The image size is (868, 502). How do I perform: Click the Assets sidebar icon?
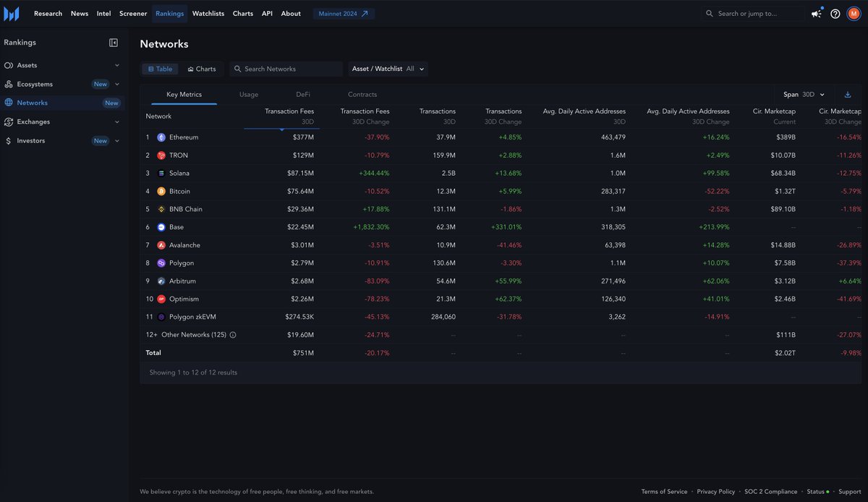tap(9, 65)
